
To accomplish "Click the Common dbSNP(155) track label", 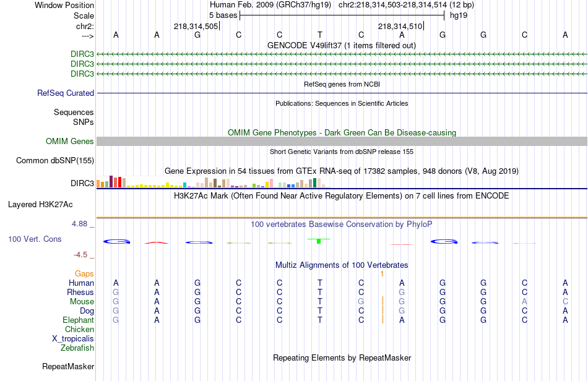I will [x=54, y=160].
